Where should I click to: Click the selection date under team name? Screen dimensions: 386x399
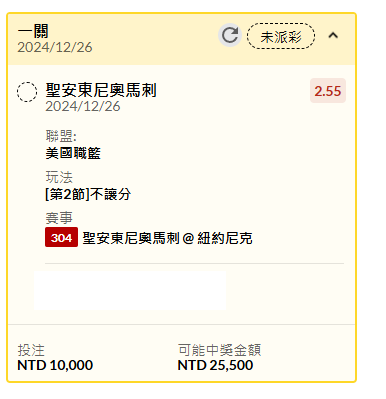click(83, 106)
